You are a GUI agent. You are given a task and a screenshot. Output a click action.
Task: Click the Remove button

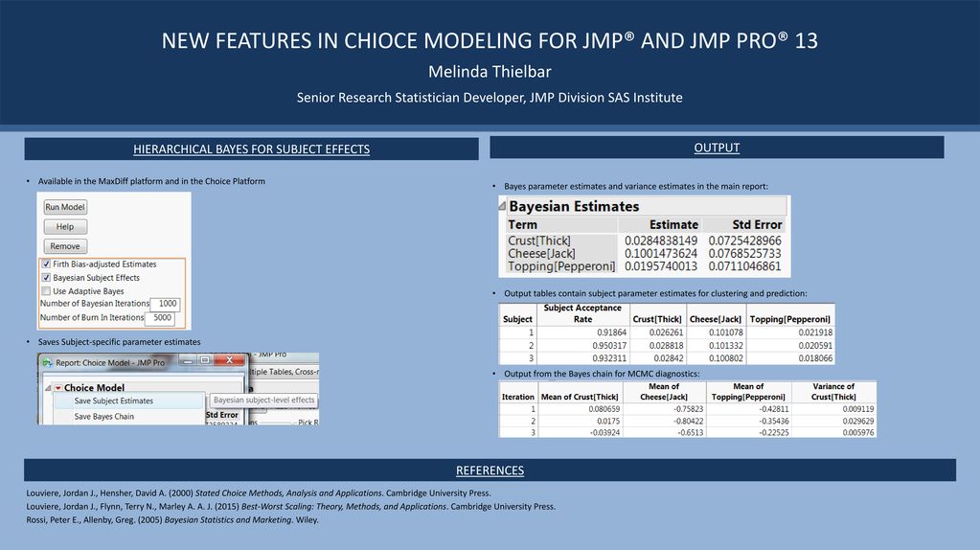tap(65, 246)
